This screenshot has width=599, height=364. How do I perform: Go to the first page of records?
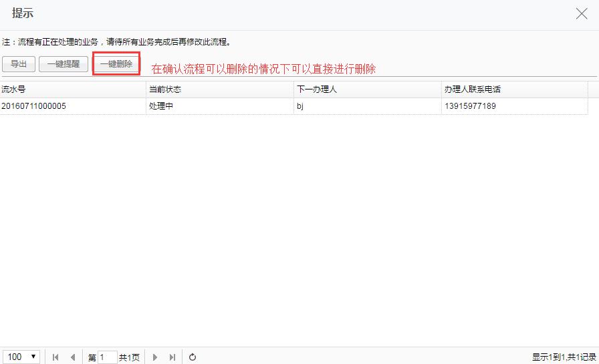55,357
